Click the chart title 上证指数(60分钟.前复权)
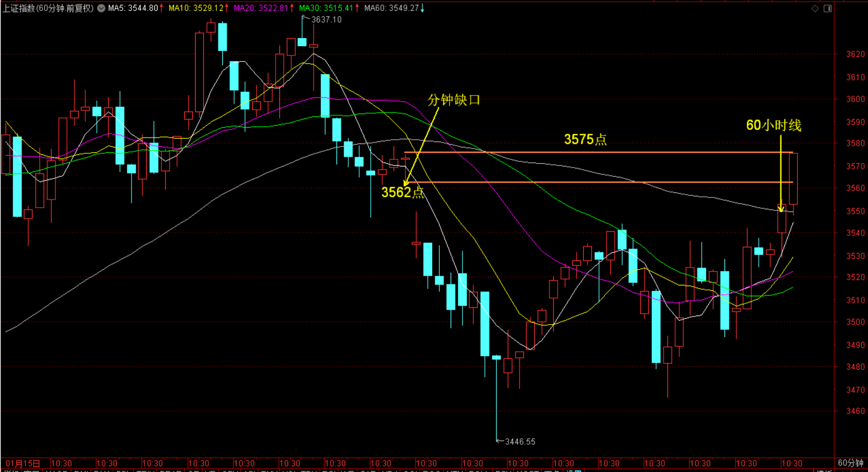Image resolution: width=868 pixels, height=472 pixels. point(48,8)
